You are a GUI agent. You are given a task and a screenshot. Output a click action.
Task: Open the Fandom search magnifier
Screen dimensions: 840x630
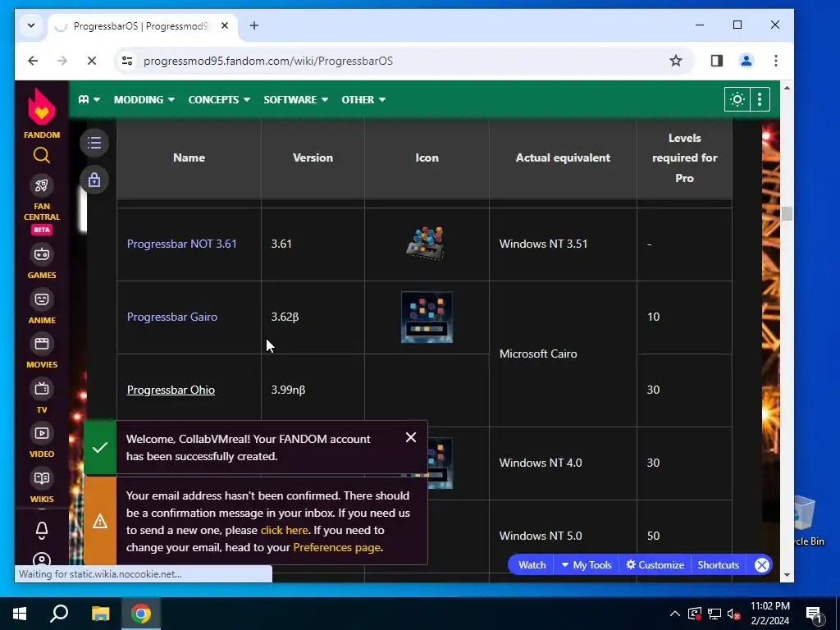[x=41, y=155]
